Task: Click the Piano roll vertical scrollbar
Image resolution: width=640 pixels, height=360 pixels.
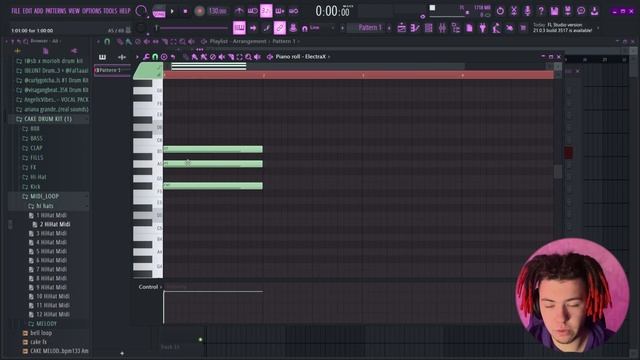Action: coord(558,171)
